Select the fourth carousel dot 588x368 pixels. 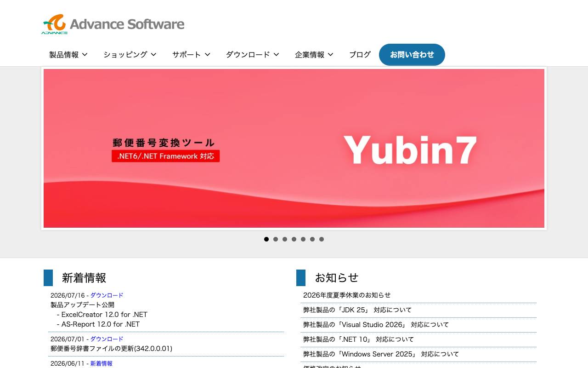pos(294,239)
